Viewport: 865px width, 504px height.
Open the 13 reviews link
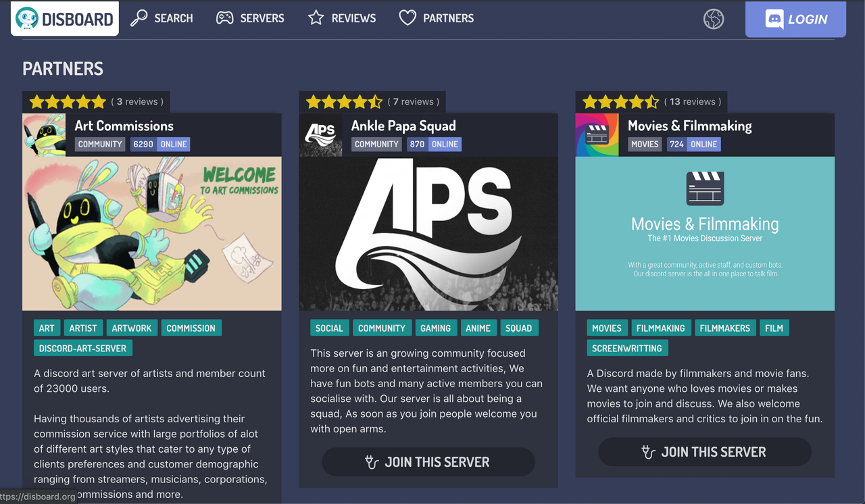click(x=693, y=102)
